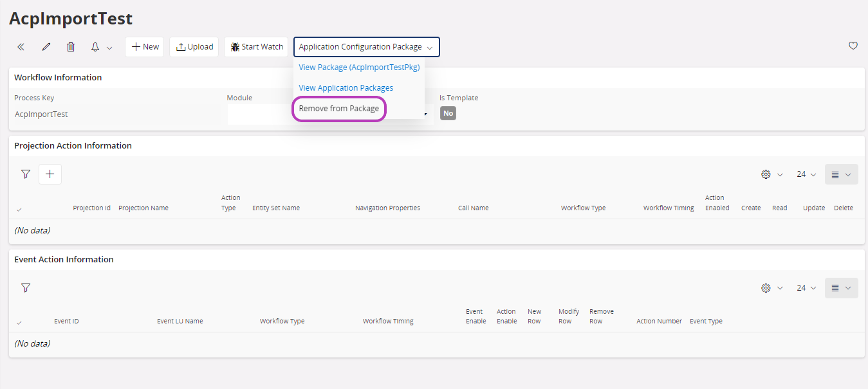Click the trash delete icon
The image size is (868, 389).
click(71, 47)
